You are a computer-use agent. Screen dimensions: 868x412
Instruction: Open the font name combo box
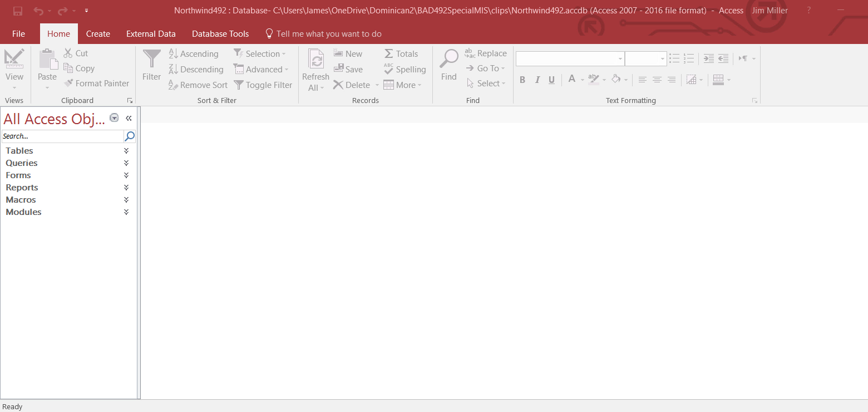(570, 58)
